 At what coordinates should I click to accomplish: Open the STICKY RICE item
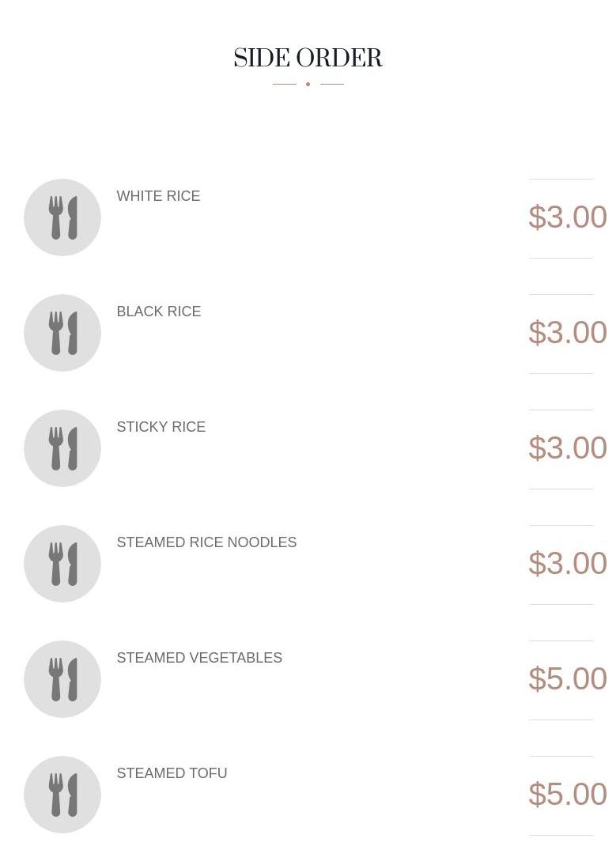[x=161, y=427]
